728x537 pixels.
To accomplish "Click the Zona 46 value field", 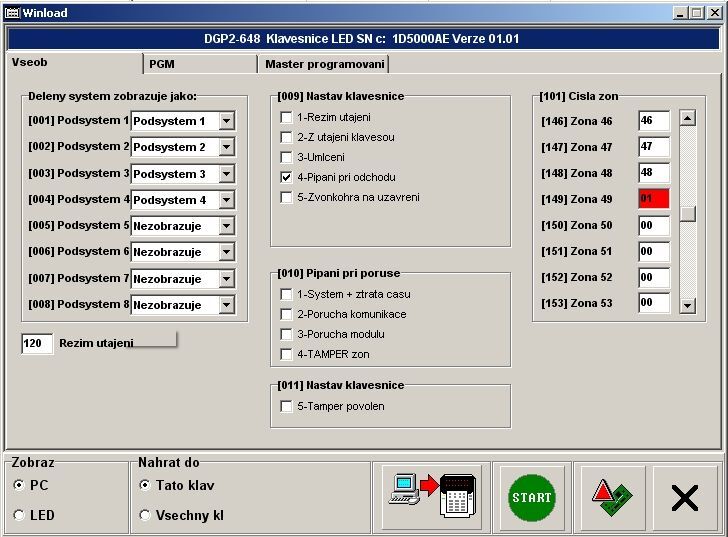I will pyautogui.click(x=653, y=121).
